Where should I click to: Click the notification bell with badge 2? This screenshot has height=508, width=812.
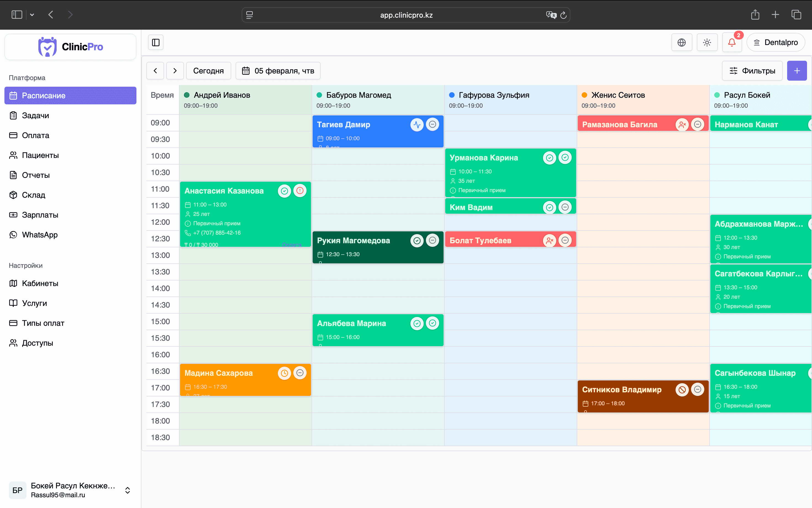tap(732, 42)
